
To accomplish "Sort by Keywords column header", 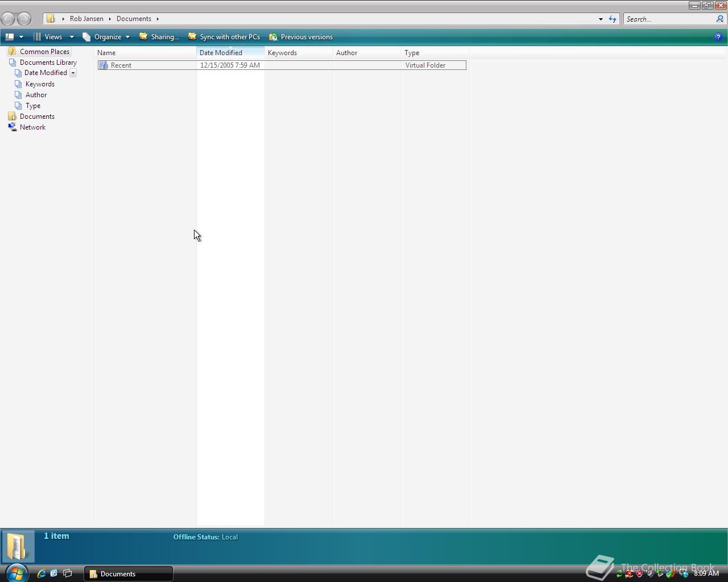I will [299, 53].
